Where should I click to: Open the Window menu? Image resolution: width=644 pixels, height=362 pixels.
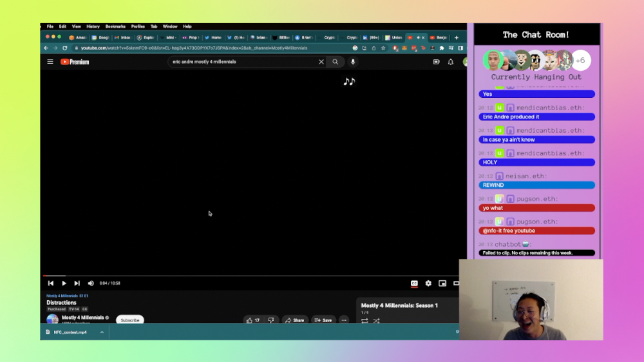point(170,26)
